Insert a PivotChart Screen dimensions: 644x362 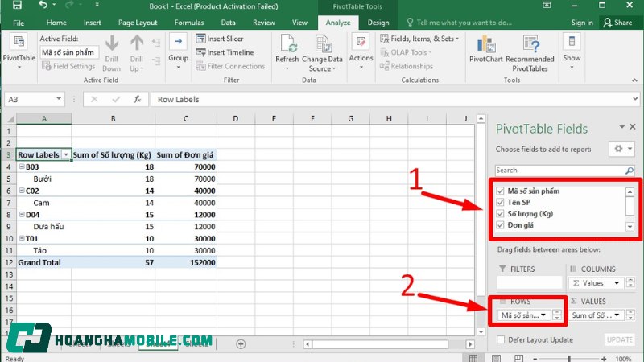pos(486,49)
